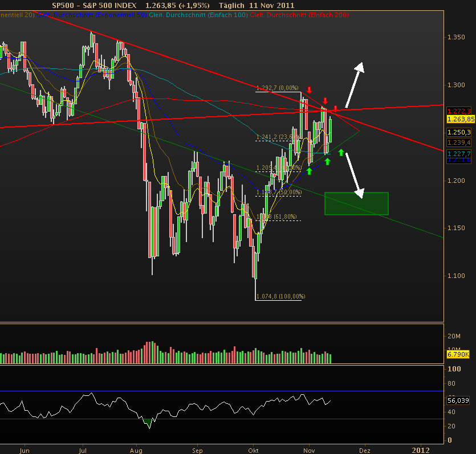Click the yellow 6.790K volume tag
Image resolution: width=476 pixels, height=454 pixels.
(458, 354)
